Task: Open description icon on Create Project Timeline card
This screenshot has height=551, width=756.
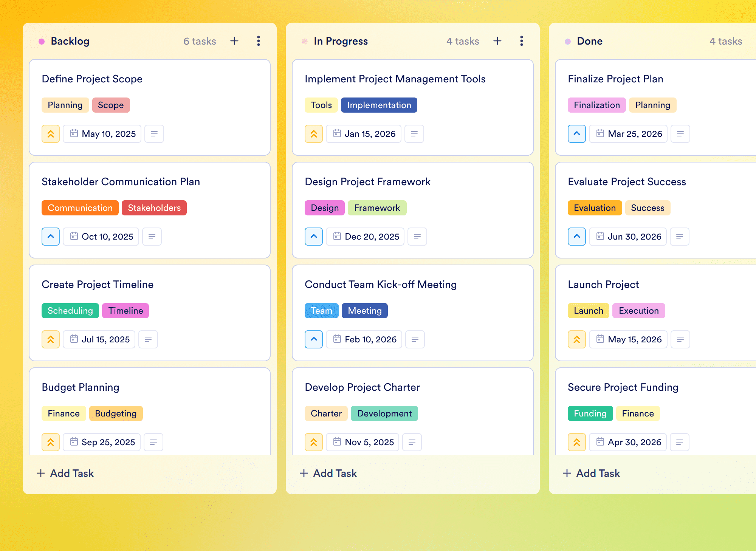Action: (148, 339)
